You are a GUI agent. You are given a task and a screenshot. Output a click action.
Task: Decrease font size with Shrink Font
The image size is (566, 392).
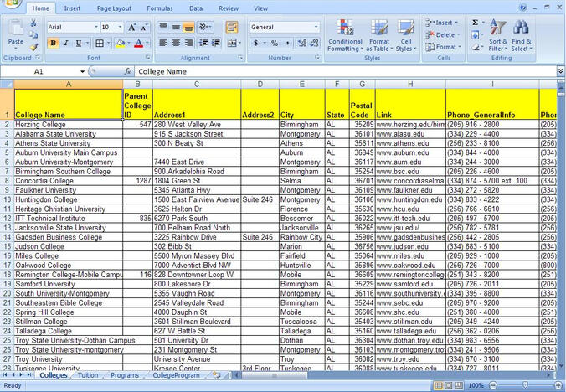pos(144,28)
